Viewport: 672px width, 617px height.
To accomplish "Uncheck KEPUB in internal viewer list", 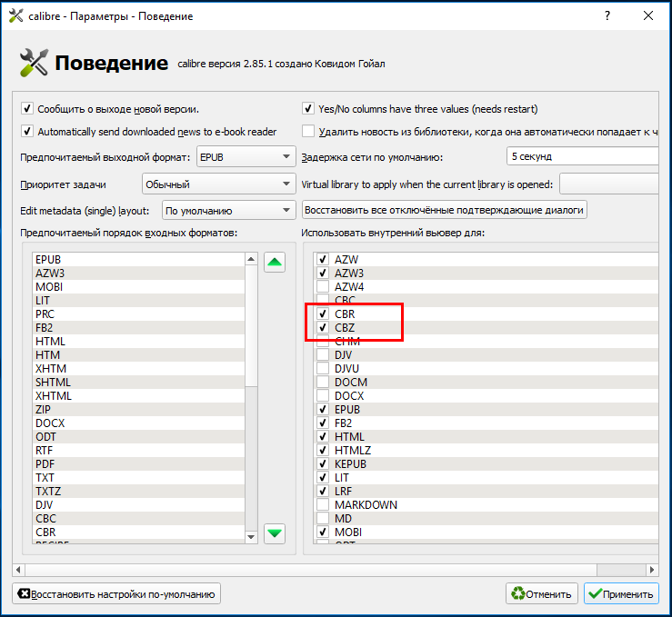I will pyautogui.click(x=323, y=464).
